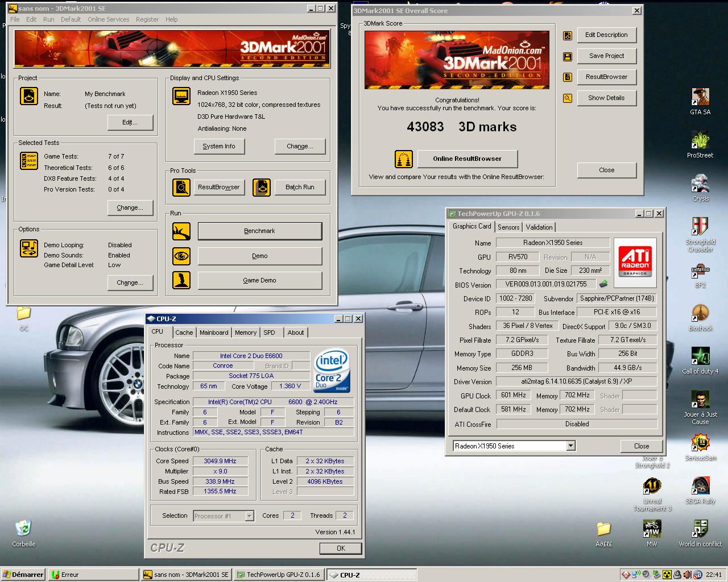Click the Benchmark button
The width and height of the screenshot is (728, 582).
tap(259, 231)
